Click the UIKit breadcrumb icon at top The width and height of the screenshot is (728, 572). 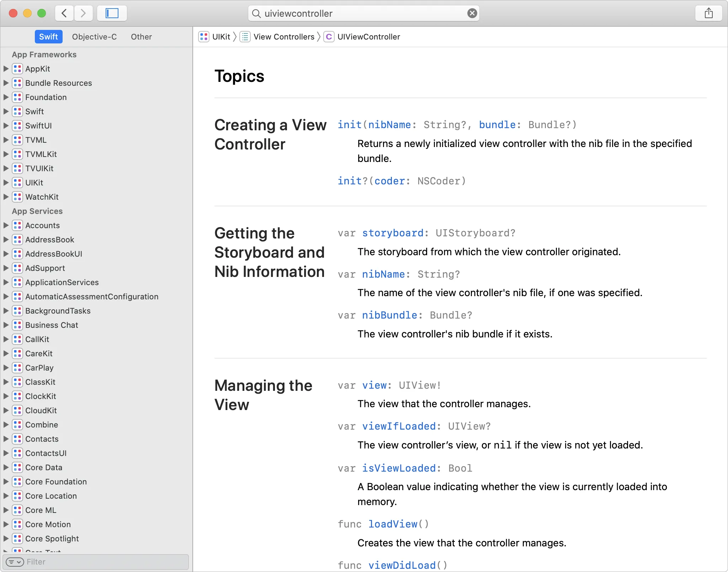tap(206, 37)
